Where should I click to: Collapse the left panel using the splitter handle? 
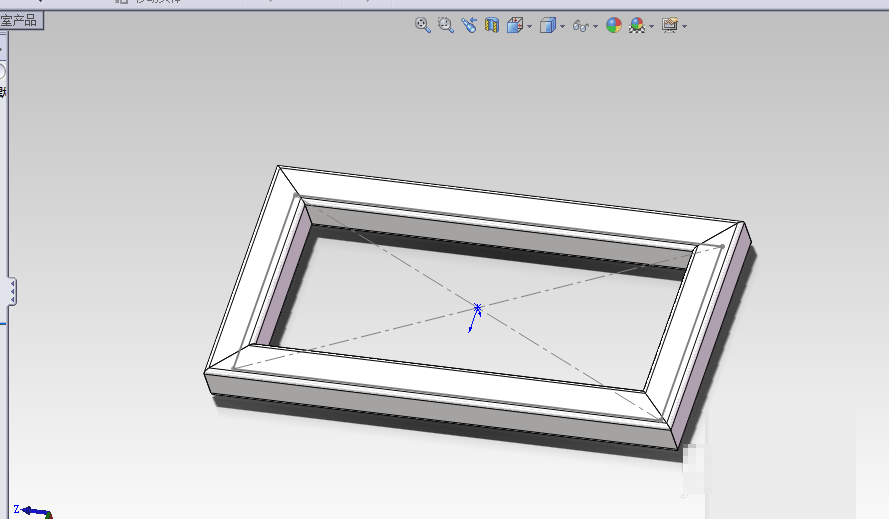pyautogui.click(x=12, y=292)
